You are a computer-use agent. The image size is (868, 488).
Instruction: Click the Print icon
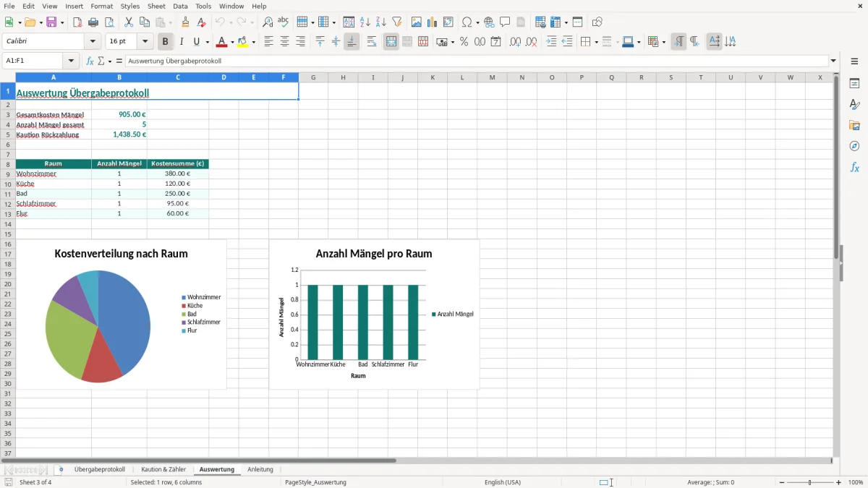[x=93, y=22]
